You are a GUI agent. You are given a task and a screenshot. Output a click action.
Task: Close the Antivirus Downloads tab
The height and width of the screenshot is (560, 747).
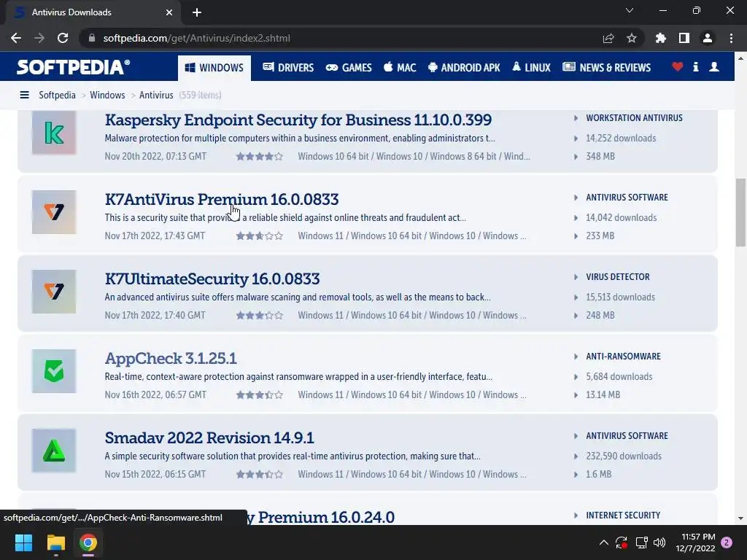(169, 12)
